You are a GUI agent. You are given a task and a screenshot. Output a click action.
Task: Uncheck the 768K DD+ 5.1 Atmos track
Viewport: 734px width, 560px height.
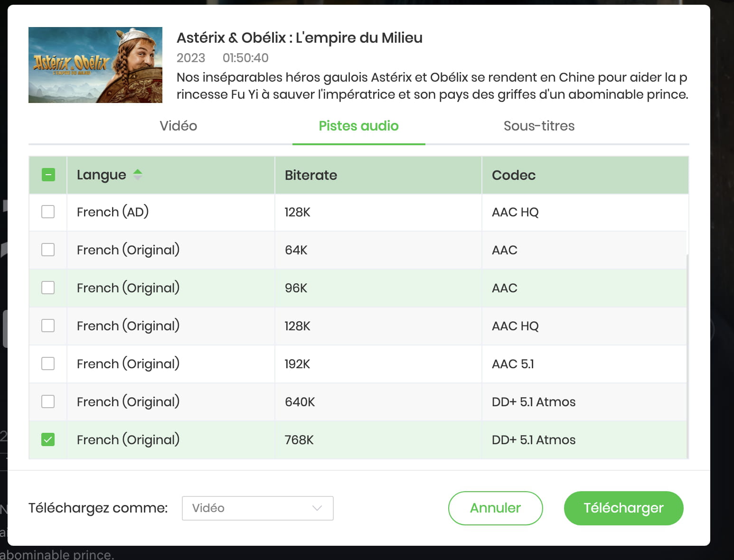(48, 439)
